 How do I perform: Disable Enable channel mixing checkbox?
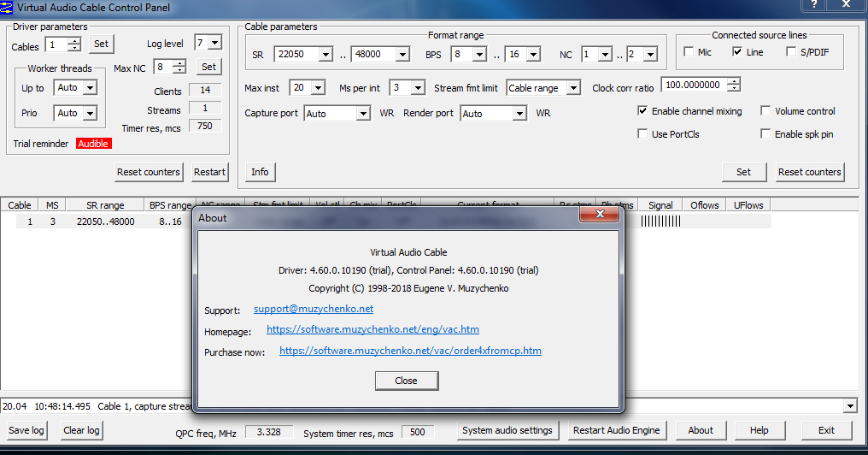tap(642, 111)
